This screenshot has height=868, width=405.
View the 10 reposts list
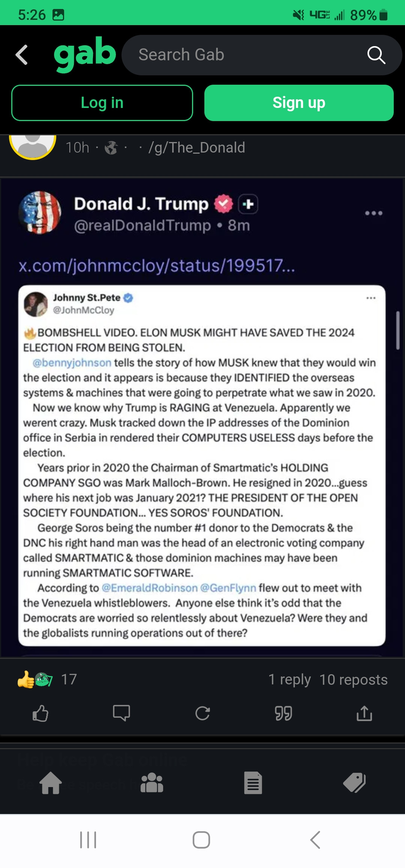pos(353,679)
